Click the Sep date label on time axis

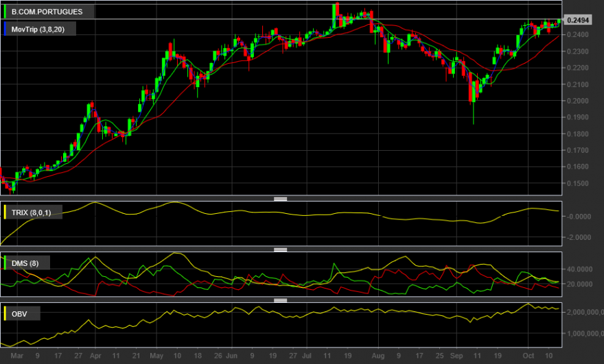point(456,356)
